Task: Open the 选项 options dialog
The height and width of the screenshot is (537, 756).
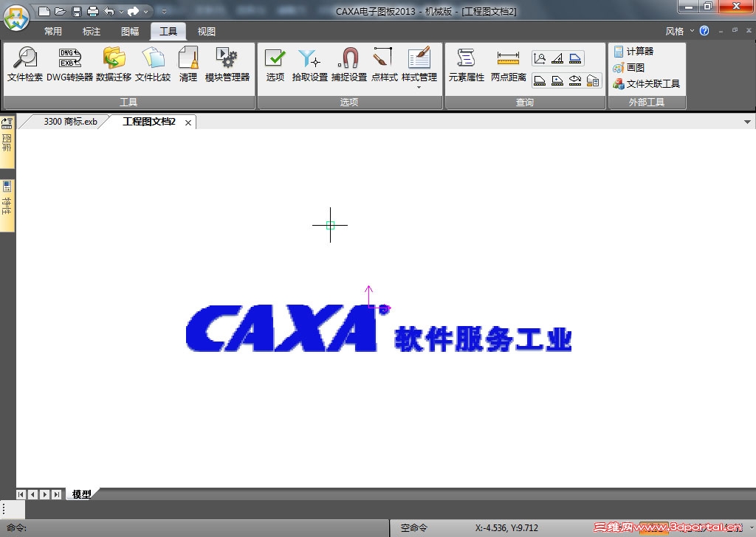Action: pos(275,64)
